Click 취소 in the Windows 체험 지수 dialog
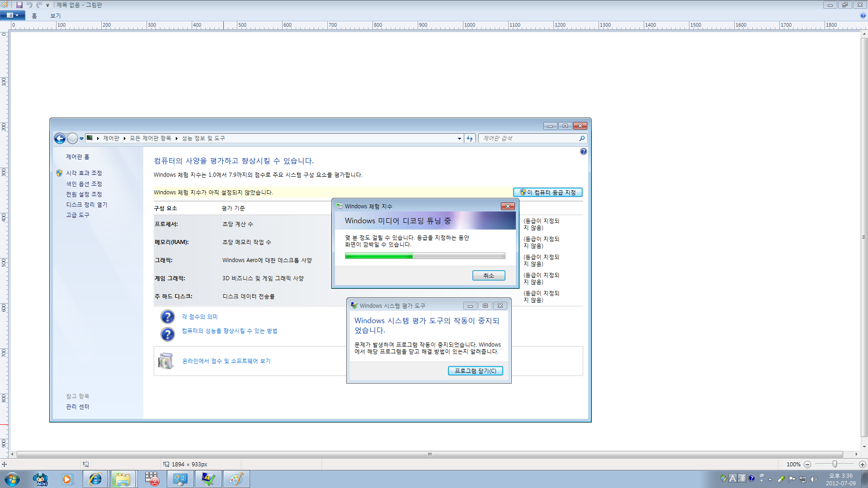868x488 pixels. tap(489, 276)
